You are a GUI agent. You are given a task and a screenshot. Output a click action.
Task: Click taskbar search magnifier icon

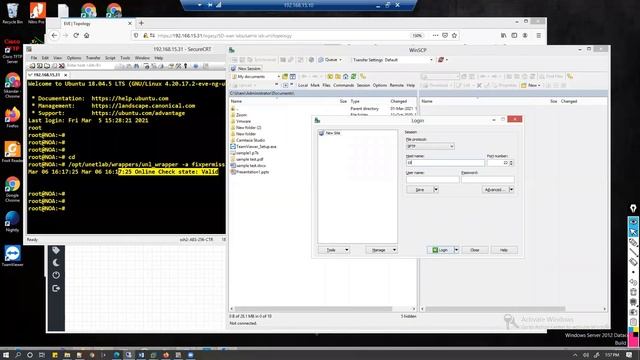(x=18, y=355)
